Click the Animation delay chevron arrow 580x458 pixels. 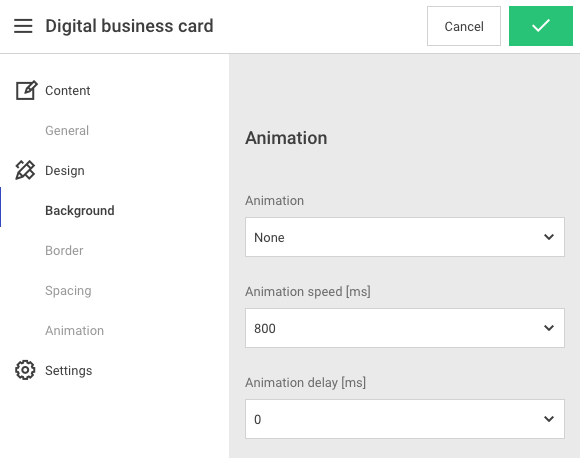click(x=549, y=419)
